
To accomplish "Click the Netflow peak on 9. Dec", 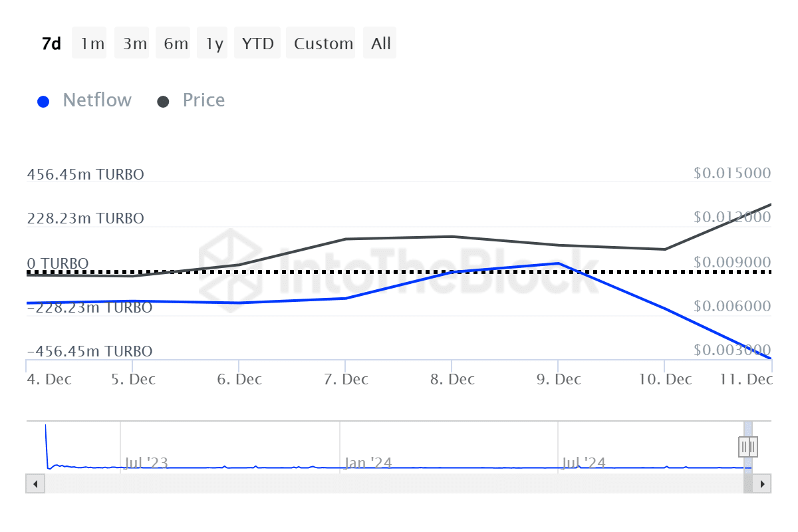I will coord(559,264).
